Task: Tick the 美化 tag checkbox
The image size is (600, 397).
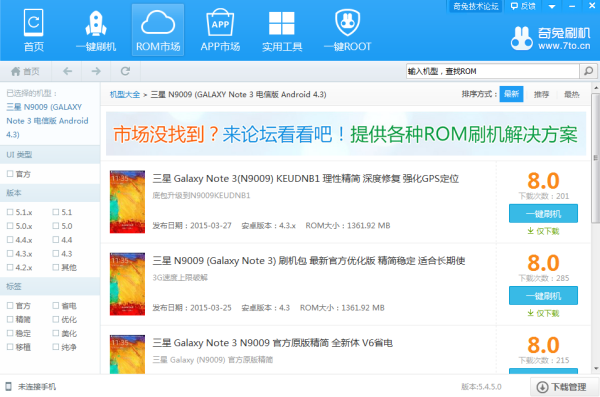Action: [56, 333]
